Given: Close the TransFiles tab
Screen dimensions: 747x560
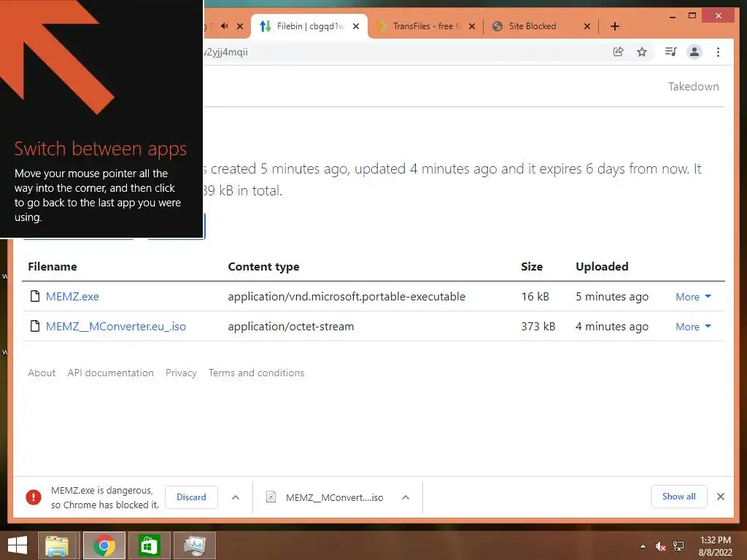Looking at the screenshot, I should [x=472, y=26].
